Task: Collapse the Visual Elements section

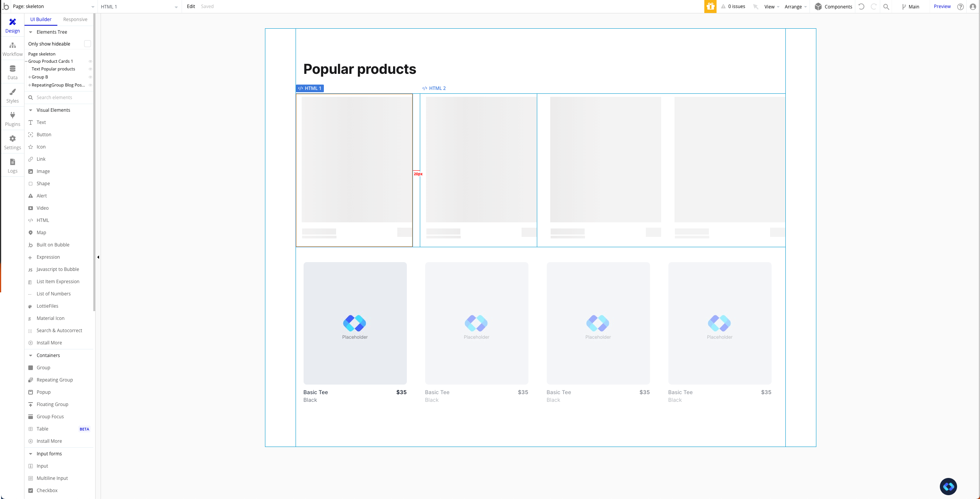Action: (31, 110)
